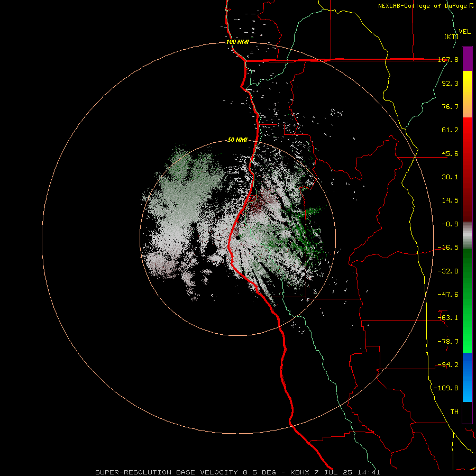Click the 100 NMI range ring label
Screen dimensions: 476x476
point(237,42)
